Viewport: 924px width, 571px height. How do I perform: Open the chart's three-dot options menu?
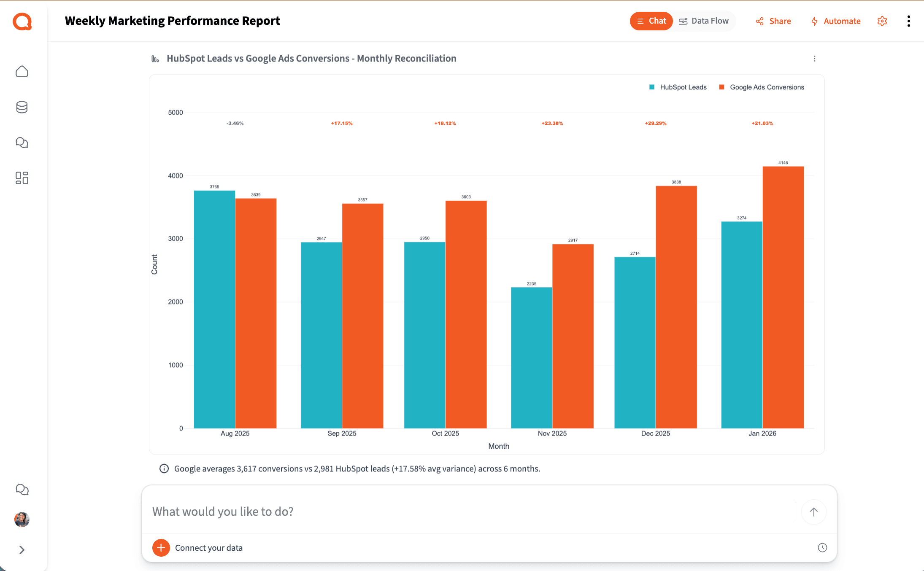814,58
